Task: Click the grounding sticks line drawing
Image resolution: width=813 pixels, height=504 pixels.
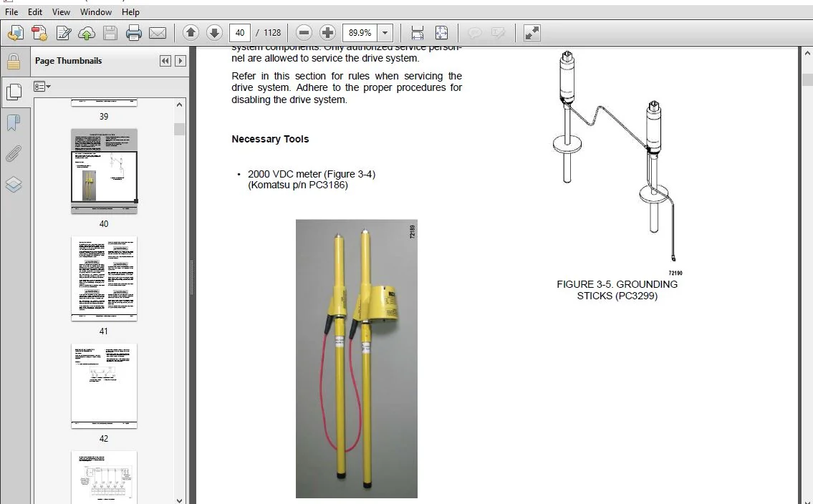Action: (x=615, y=157)
